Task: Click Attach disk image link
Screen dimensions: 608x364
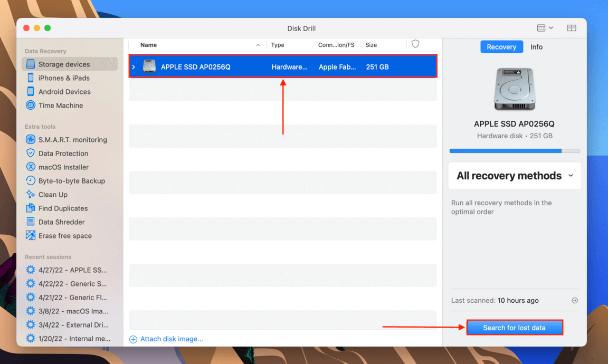Action: click(172, 339)
